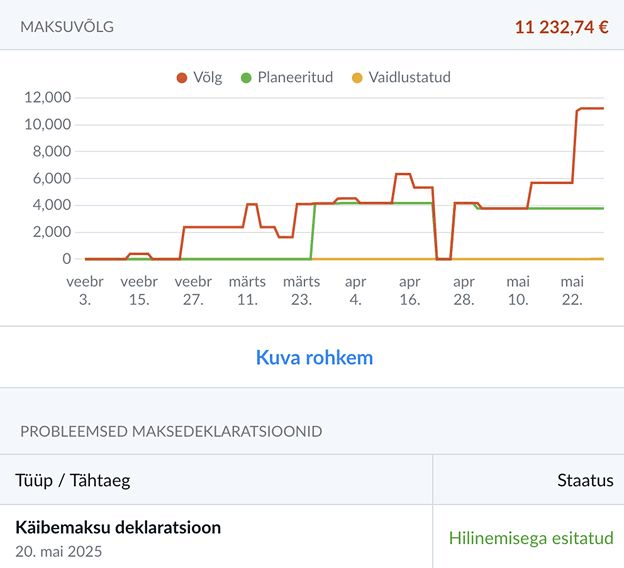This screenshot has height=568, width=624.
Task: Click the yellow Vaidlustatud legend dot
Action: [x=357, y=77]
